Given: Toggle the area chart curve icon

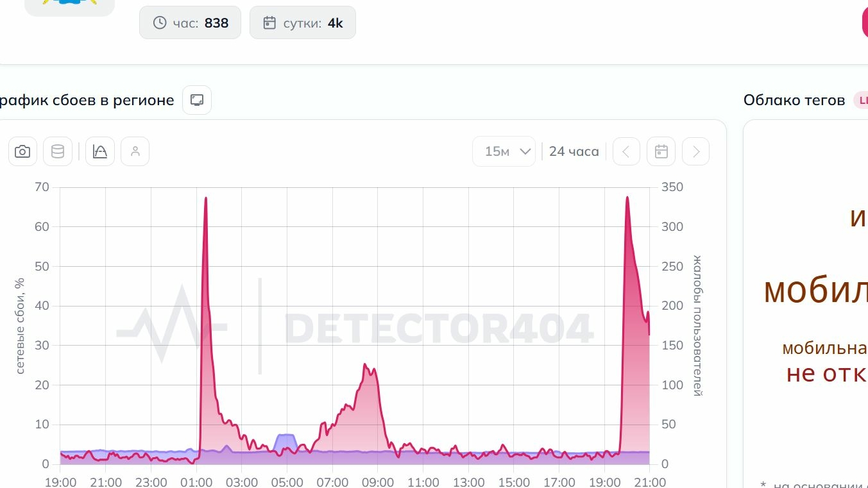Looking at the screenshot, I should 100,152.
